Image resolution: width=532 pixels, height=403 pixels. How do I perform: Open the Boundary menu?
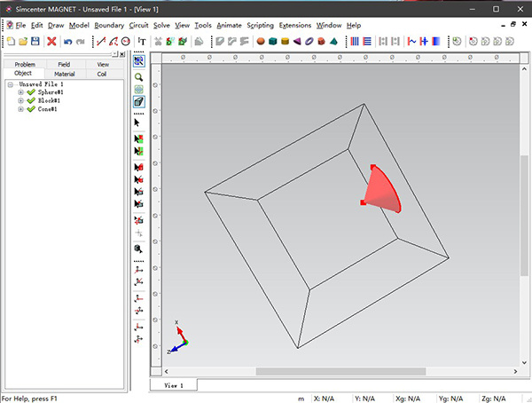point(109,26)
